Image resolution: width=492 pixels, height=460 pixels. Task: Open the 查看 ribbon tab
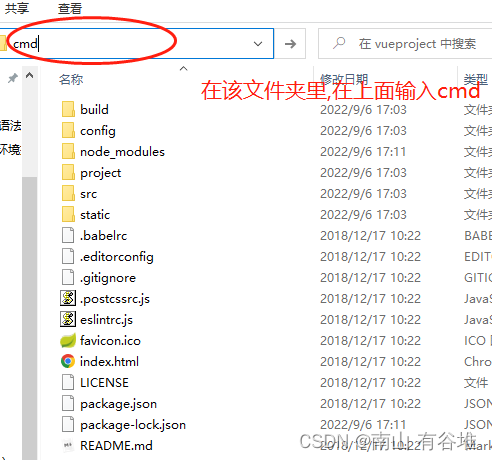coord(70,8)
